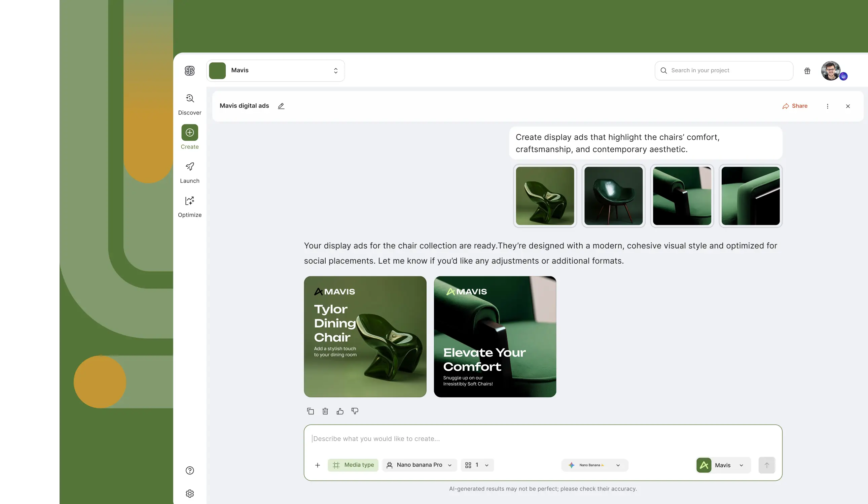The image size is (868, 504).
Task: Open the Nano banana Pro model dropdown
Action: point(419,465)
